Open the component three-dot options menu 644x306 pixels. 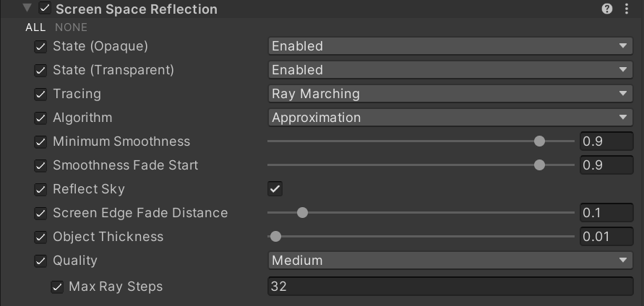click(x=627, y=9)
